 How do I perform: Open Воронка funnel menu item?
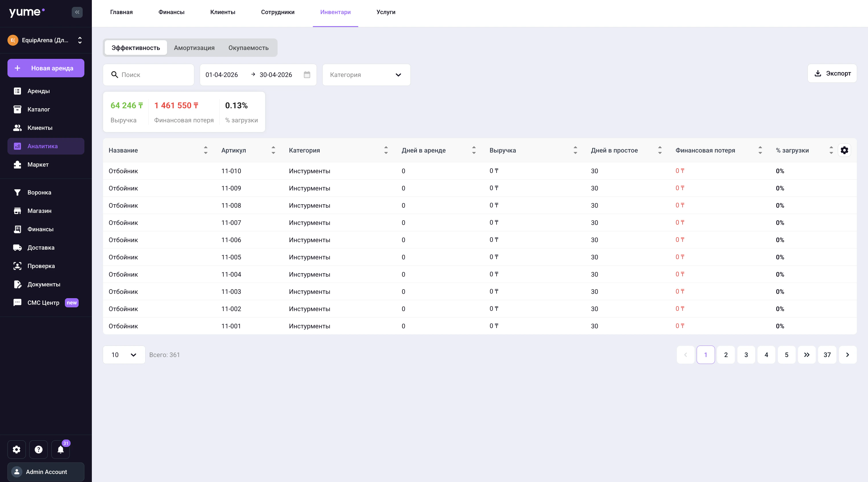click(x=39, y=192)
